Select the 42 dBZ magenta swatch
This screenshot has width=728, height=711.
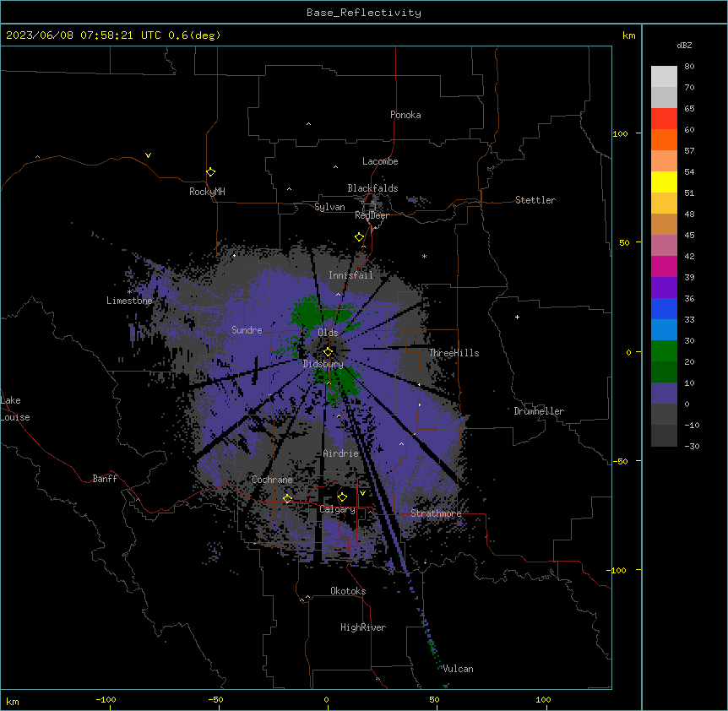click(x=664, y=266)
